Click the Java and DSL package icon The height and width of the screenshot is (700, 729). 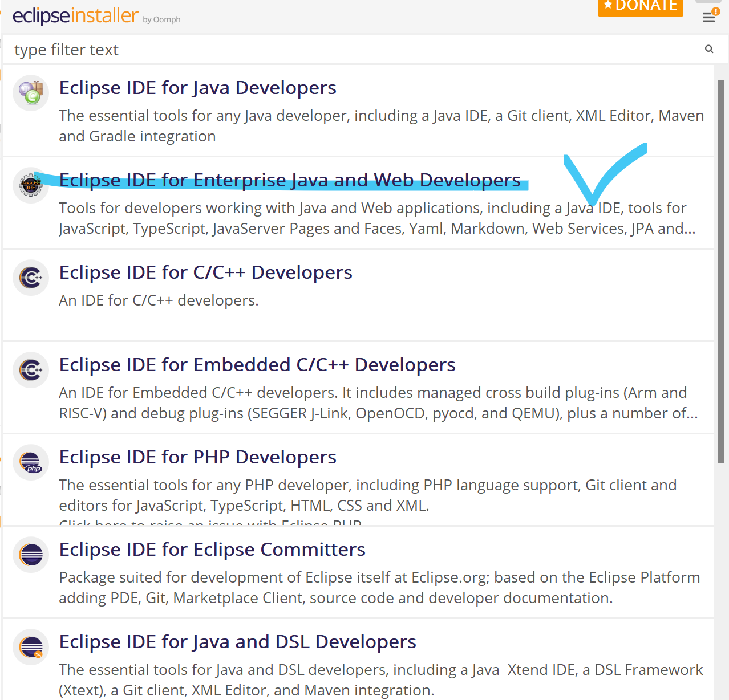[x=31, y=647]
